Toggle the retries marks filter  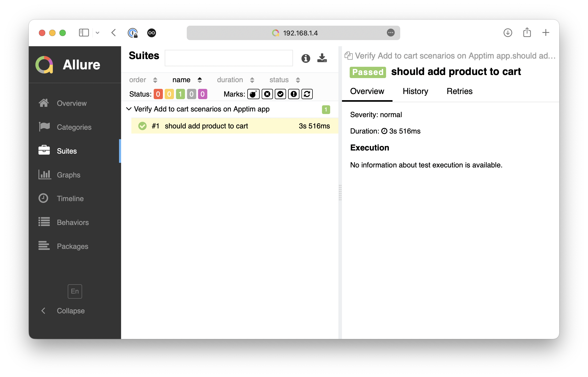point(307,94)
